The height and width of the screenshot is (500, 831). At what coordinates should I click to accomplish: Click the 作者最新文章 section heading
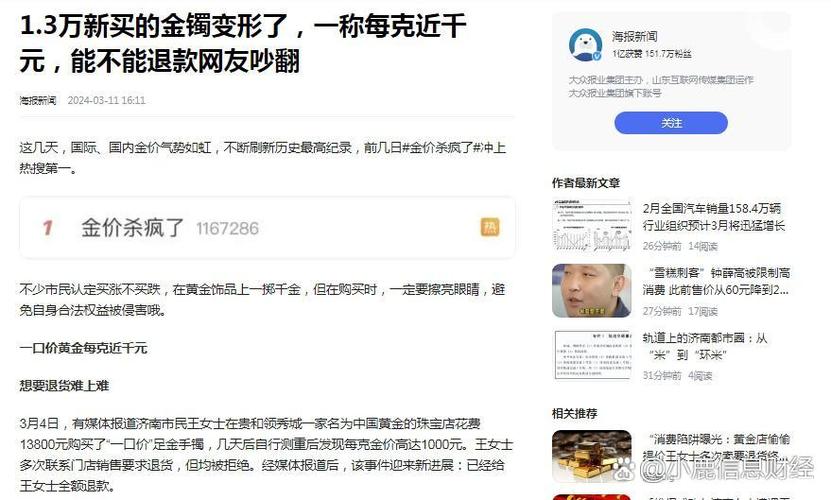click(586, 183)
